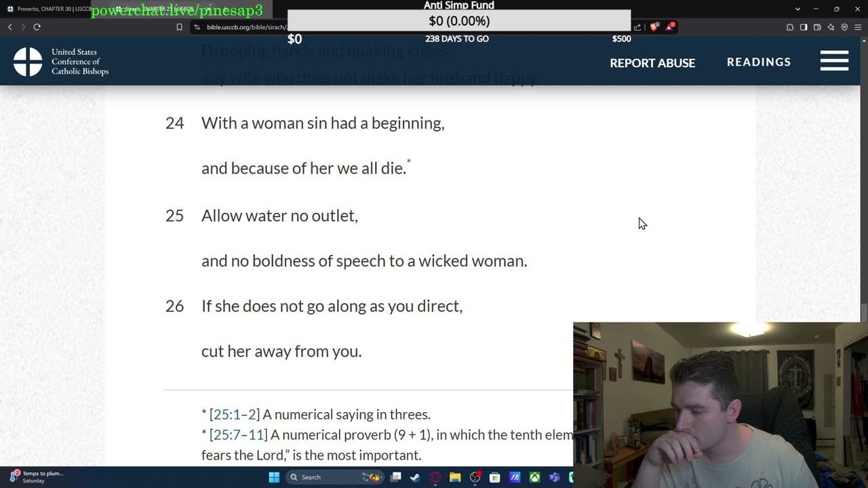
Task: Click the text 'Allow water no outlet,'
Action: (x=279, y=216)
